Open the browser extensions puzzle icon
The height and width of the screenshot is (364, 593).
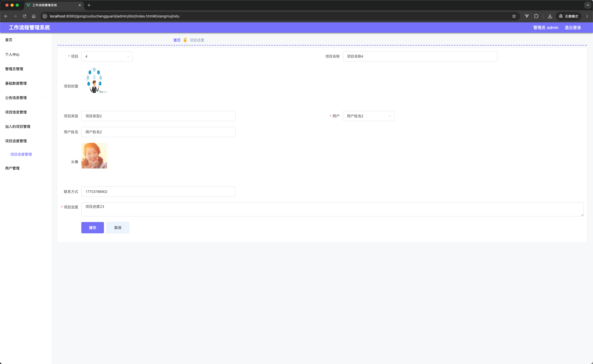536,16
